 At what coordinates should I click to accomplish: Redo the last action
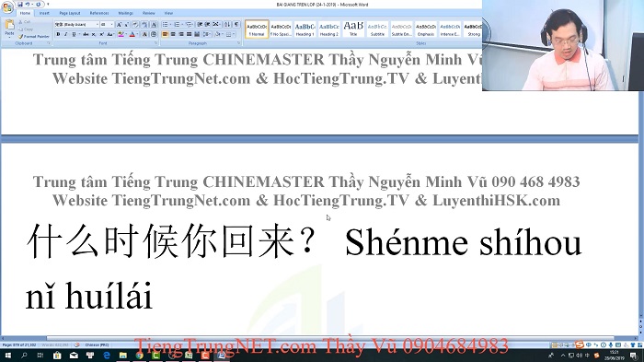coord(39,4)
